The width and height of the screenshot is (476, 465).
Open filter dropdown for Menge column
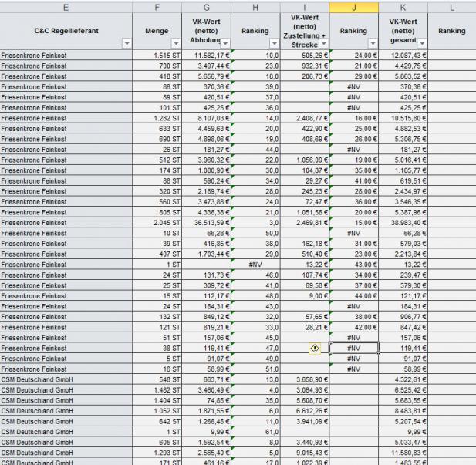[x=176, y=44]
